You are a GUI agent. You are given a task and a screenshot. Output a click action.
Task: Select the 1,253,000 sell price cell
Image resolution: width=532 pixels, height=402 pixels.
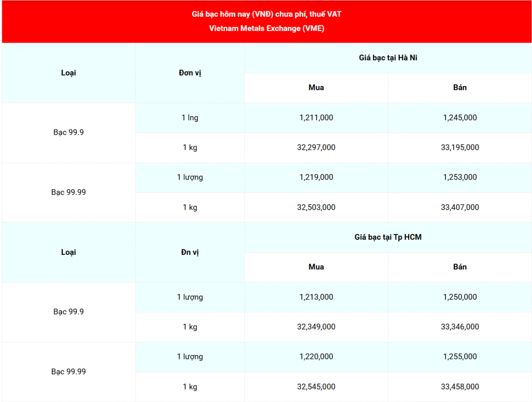[460, 177]
